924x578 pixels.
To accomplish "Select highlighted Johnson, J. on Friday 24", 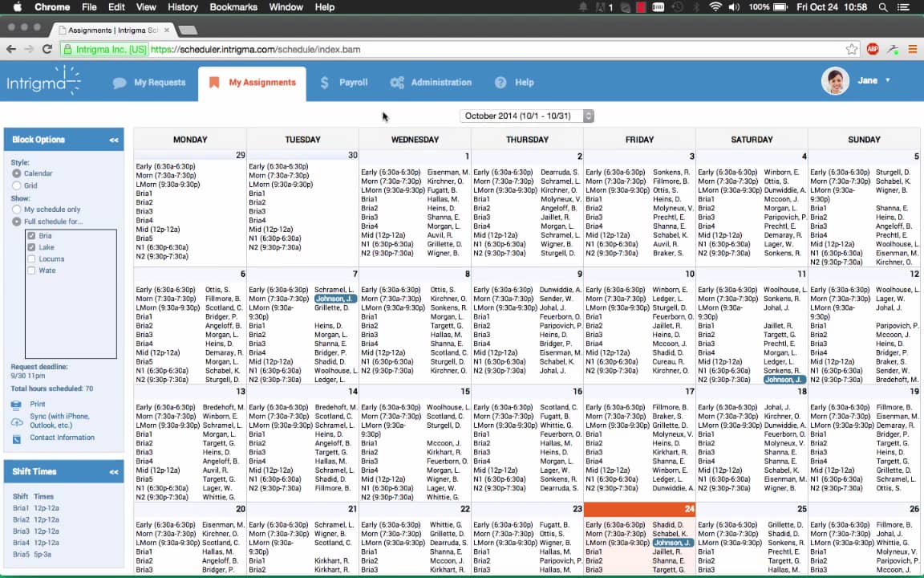I will click(x=672, y=543).
